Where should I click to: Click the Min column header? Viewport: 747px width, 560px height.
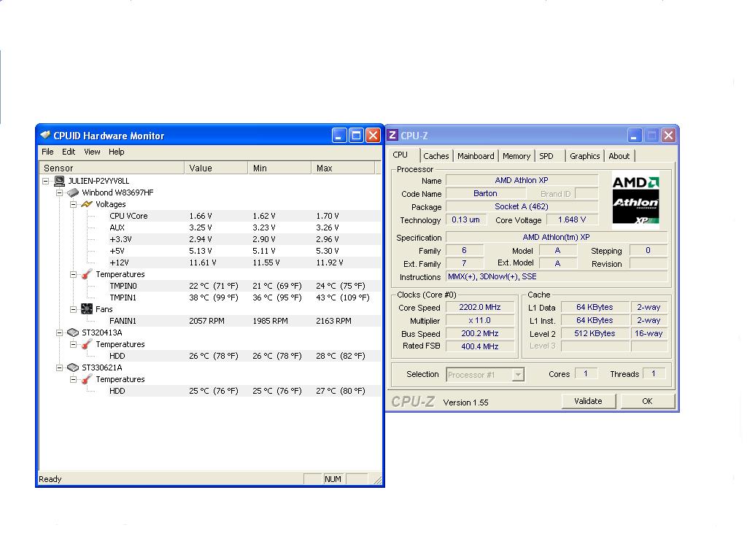pos(279,168)
